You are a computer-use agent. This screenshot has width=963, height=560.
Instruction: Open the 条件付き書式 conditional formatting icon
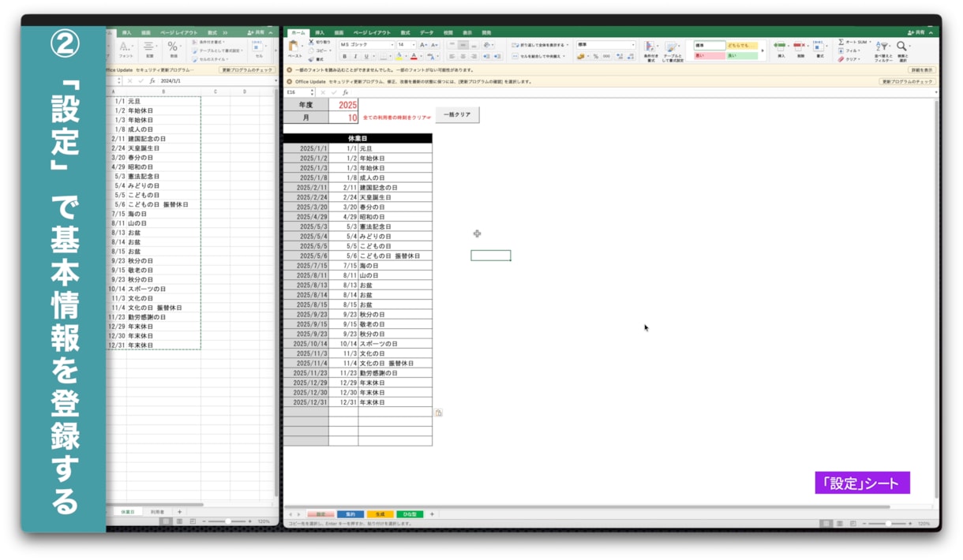(649, 47)
